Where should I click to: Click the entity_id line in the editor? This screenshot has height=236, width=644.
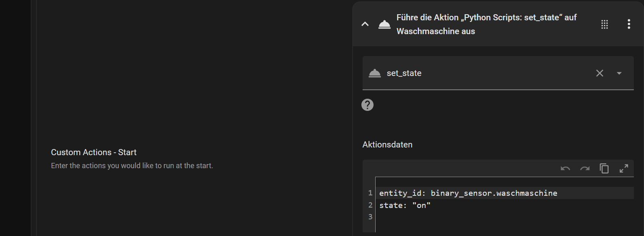click(468, 193)
